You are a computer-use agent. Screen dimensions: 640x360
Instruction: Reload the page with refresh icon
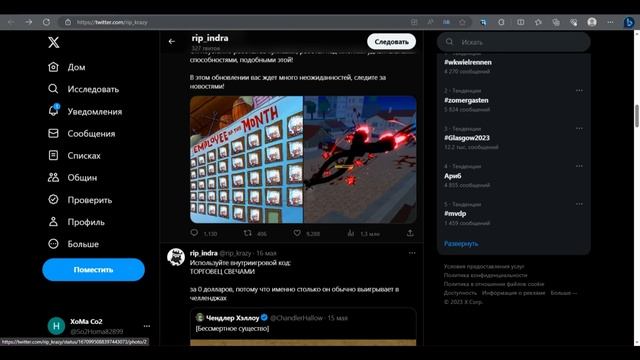pos(46,22)
